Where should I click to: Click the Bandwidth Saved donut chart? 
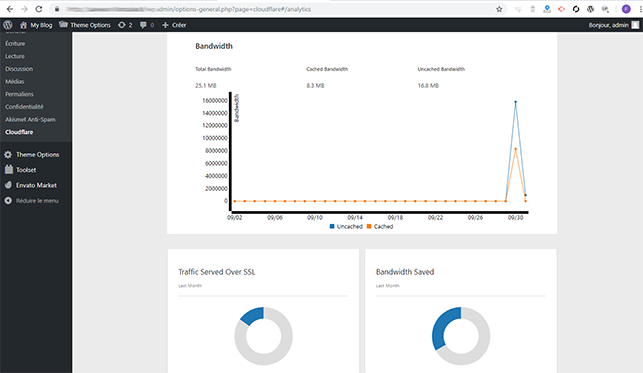pos(461,336)
